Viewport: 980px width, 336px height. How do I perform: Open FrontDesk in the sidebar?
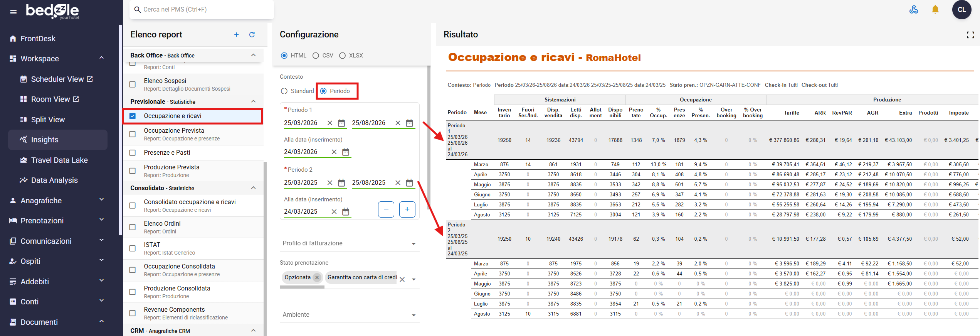click(38, 39)
